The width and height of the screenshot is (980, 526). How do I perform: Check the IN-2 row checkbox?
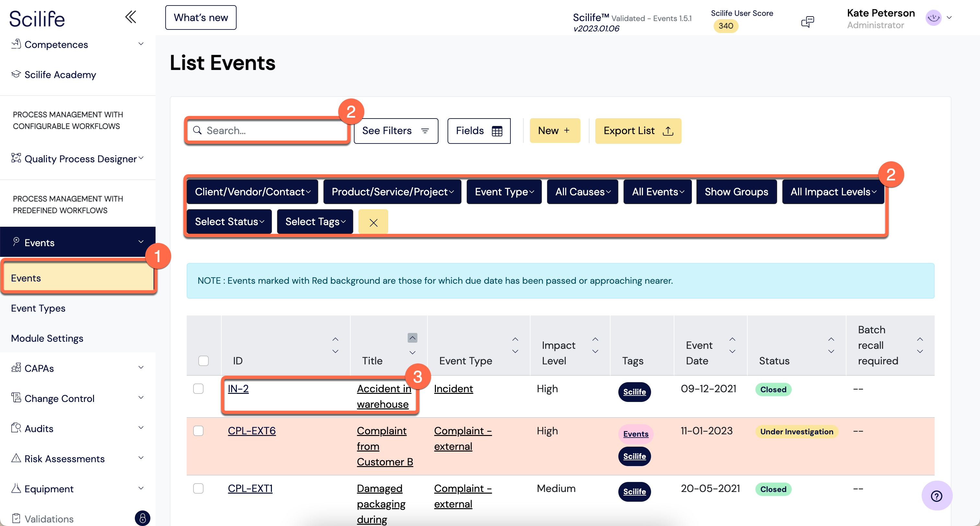[x=198, y=389]
